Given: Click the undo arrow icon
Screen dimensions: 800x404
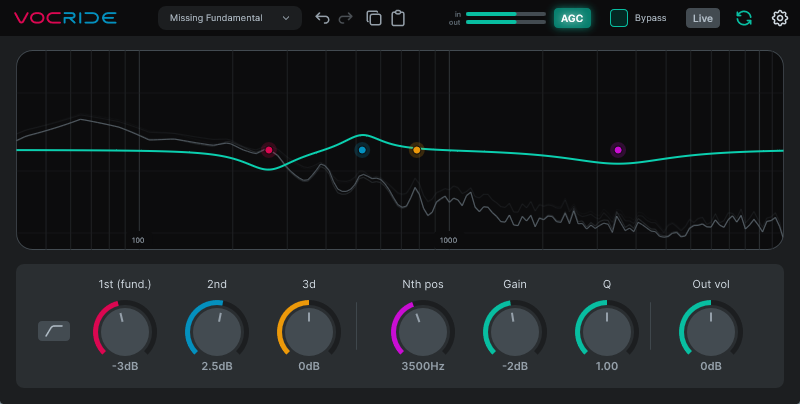Looking at the screenshot, I should 322,18.
